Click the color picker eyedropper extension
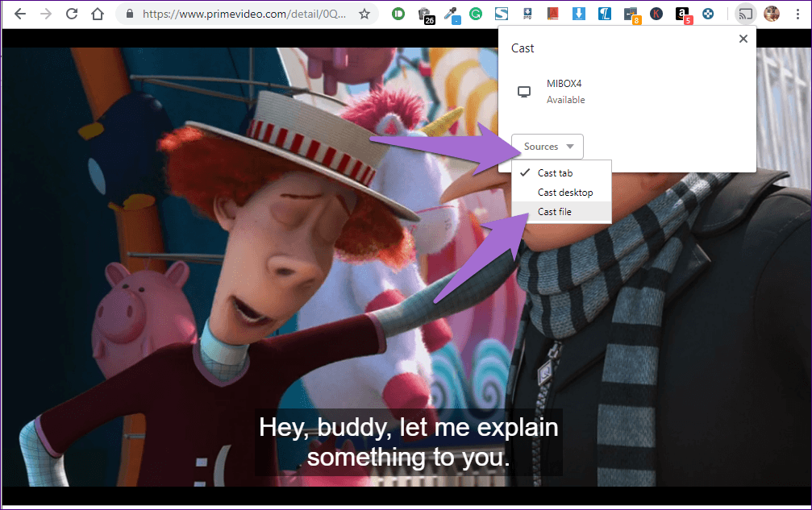 (450, 14)
